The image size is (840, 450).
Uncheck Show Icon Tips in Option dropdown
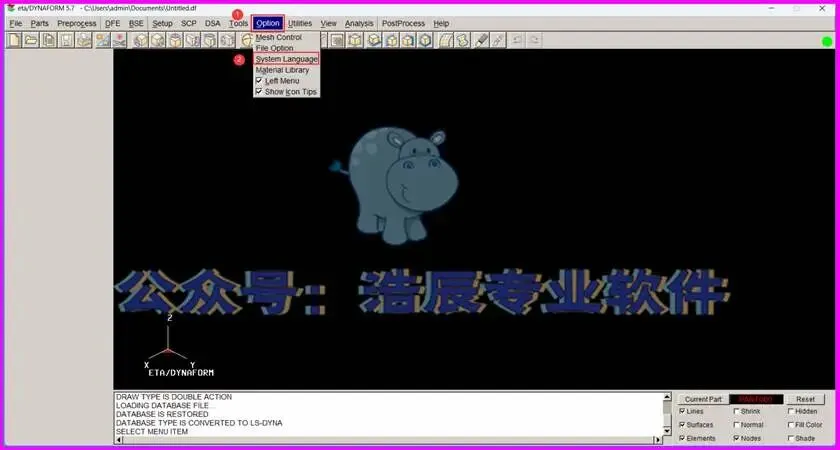(x=259, y=92)
